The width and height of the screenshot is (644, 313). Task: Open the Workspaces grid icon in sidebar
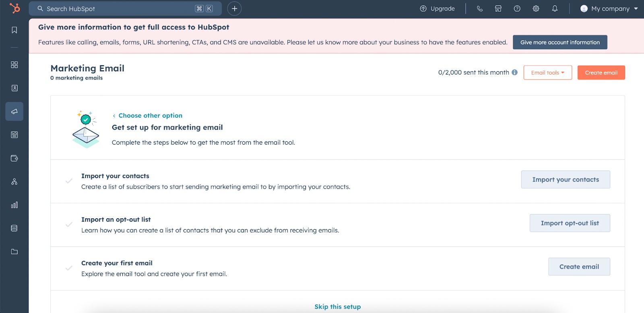(14, 65)
